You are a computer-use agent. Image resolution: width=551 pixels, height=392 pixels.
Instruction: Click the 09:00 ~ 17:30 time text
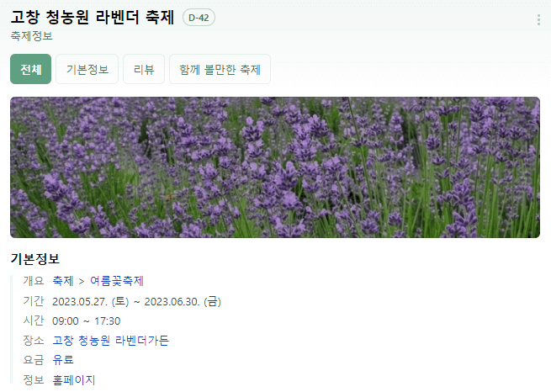tap(87, 321)
